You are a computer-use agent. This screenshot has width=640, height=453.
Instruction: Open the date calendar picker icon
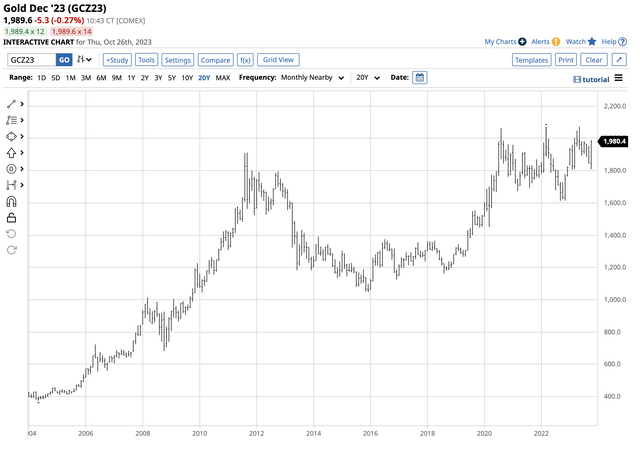pyautogui.click(x=420, y=78)
